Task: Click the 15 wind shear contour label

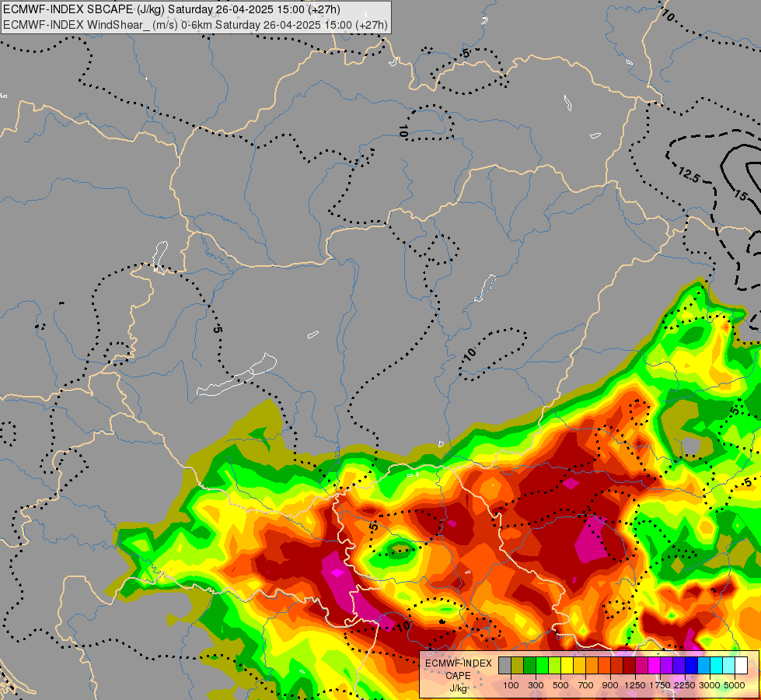Action: (x=740, y=195)
